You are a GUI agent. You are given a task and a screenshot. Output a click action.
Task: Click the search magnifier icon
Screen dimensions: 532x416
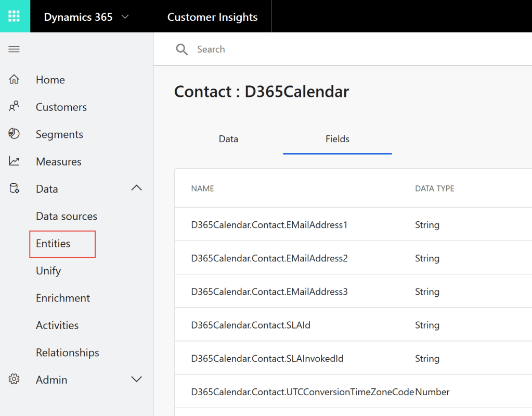pyautogui.click(x=182, y=49)
